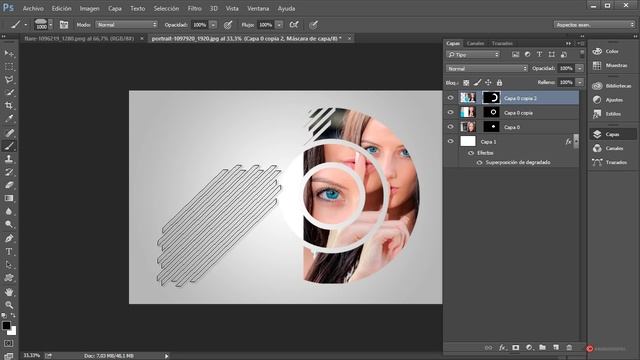Open the layer filter Tipo dropdown
Image resolution: width=640 pixels, height=360 pixels.
point(473,54)
